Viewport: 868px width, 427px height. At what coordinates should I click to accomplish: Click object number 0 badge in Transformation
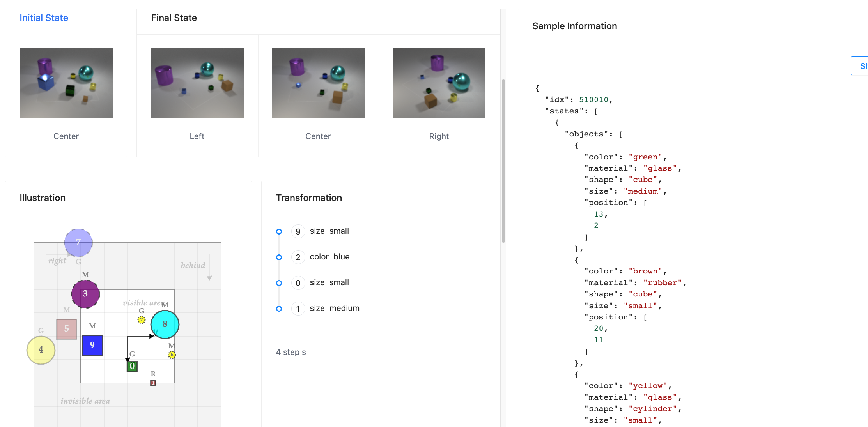[x=298, y=283]
